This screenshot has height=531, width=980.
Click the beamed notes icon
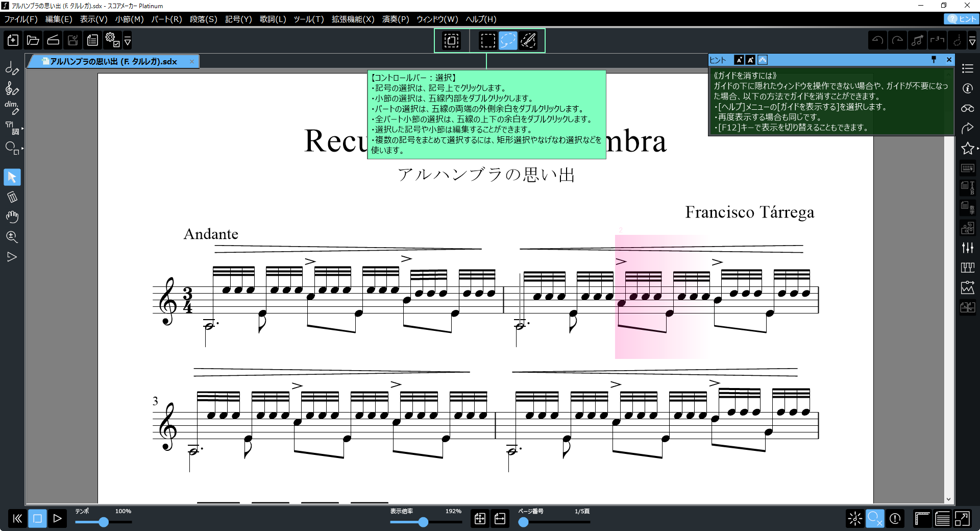917,40
